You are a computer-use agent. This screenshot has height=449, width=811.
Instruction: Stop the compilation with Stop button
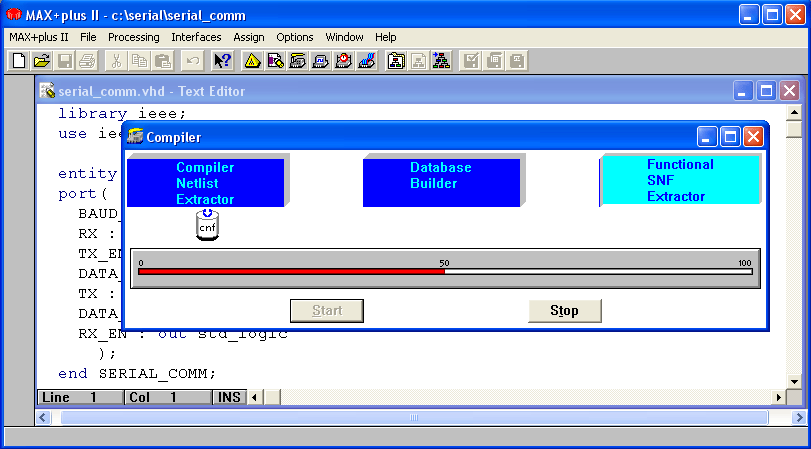pyautogui.click(x=565, y=311)
